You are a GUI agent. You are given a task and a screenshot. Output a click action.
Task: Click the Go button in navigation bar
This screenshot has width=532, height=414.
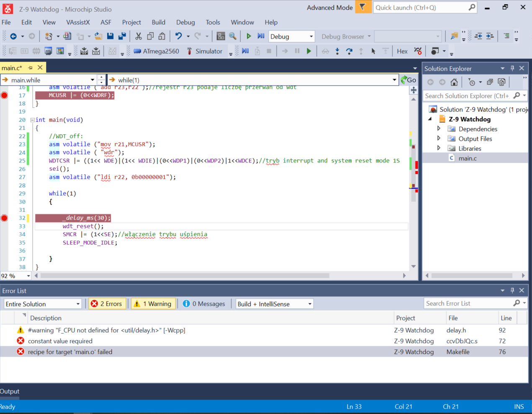point(408,80)
